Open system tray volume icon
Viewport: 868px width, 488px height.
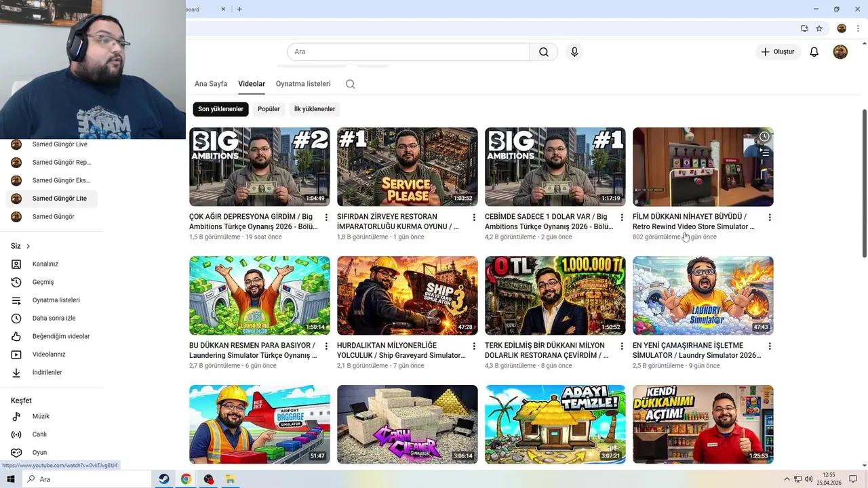click(808, 479)
